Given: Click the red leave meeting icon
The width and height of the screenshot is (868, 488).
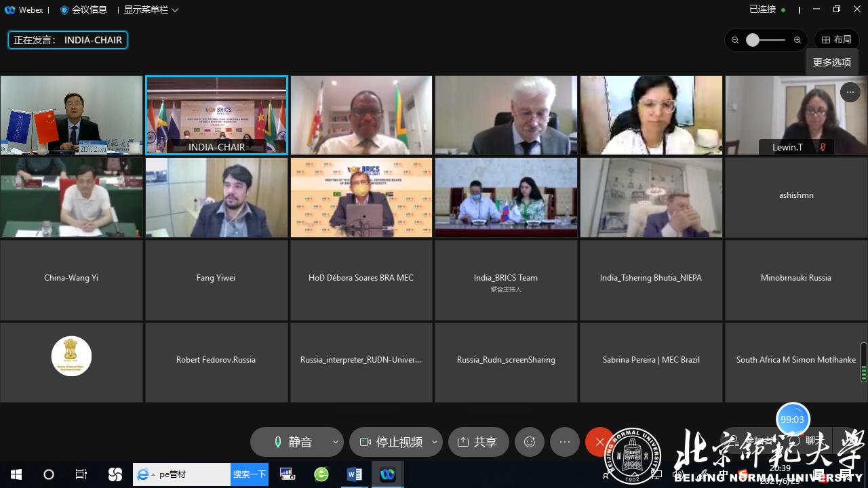Looking at the screenshot, I should pos(599,442).
